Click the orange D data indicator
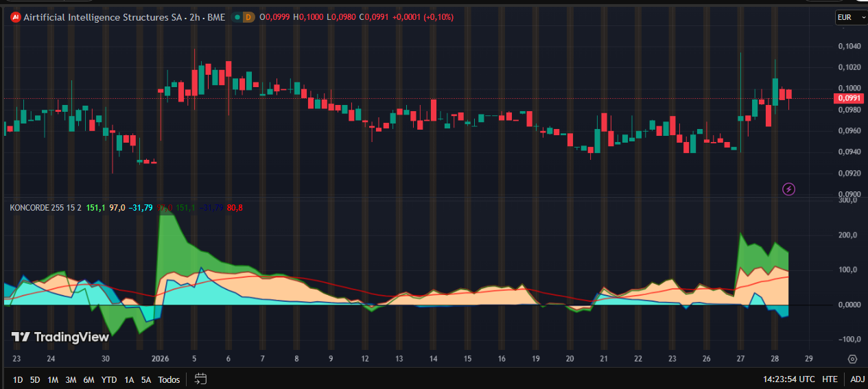The height and width of the screenshot is (389, 868). (x=248, y=17)
